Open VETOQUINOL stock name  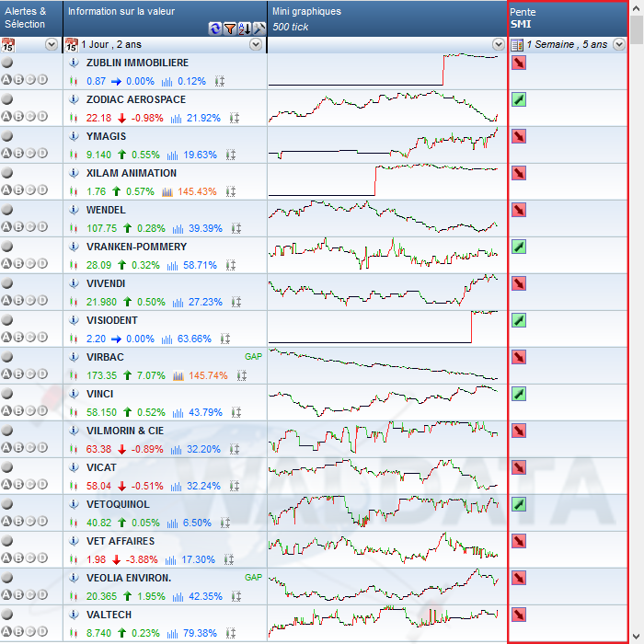[118, 504]
